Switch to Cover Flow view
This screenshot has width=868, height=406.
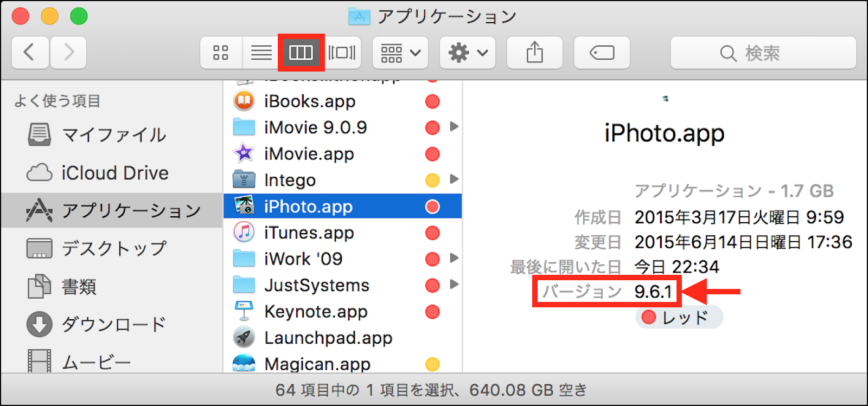[x=342, y=53]
